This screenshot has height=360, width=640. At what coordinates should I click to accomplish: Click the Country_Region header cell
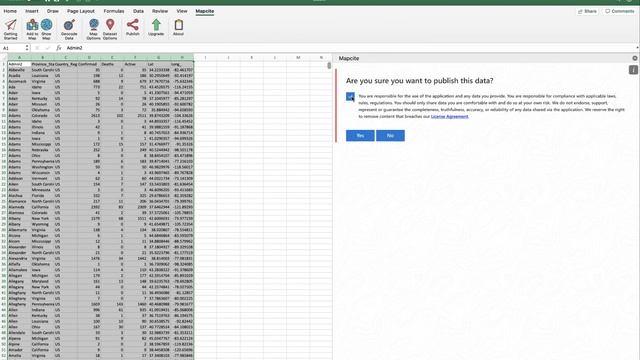pos(66,64)
